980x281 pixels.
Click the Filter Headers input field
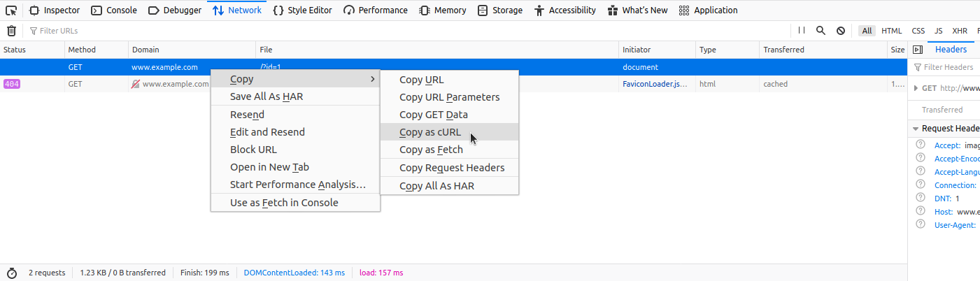(949, 67)
